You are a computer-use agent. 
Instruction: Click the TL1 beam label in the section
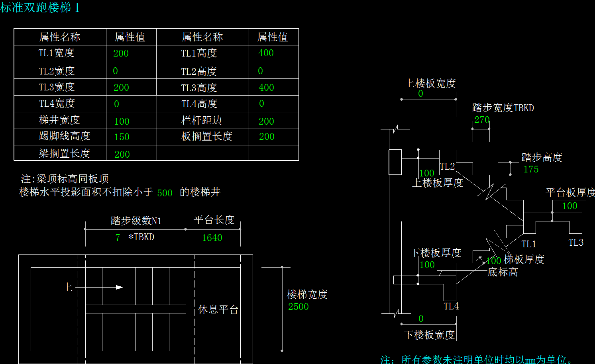[x=529, y=244]
